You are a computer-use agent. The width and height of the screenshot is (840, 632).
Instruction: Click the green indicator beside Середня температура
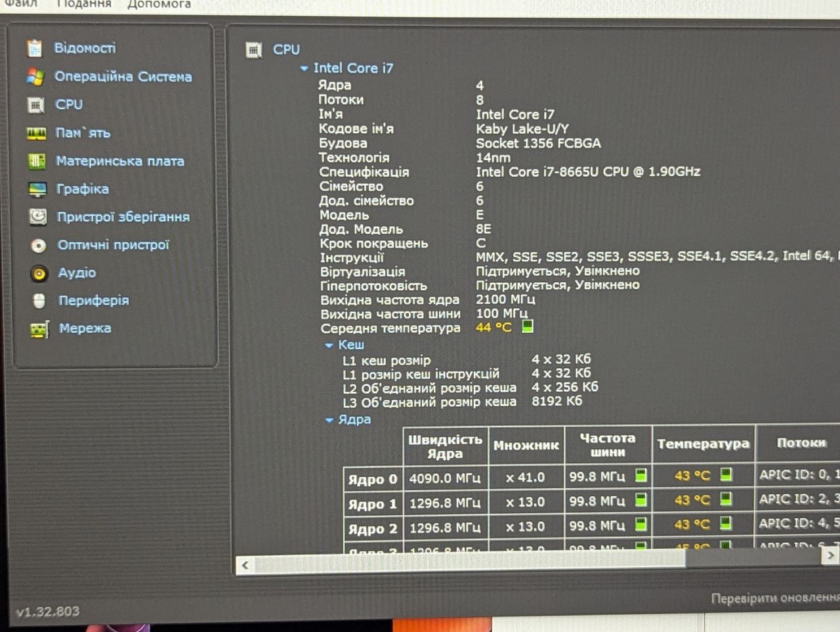point(527,326)
